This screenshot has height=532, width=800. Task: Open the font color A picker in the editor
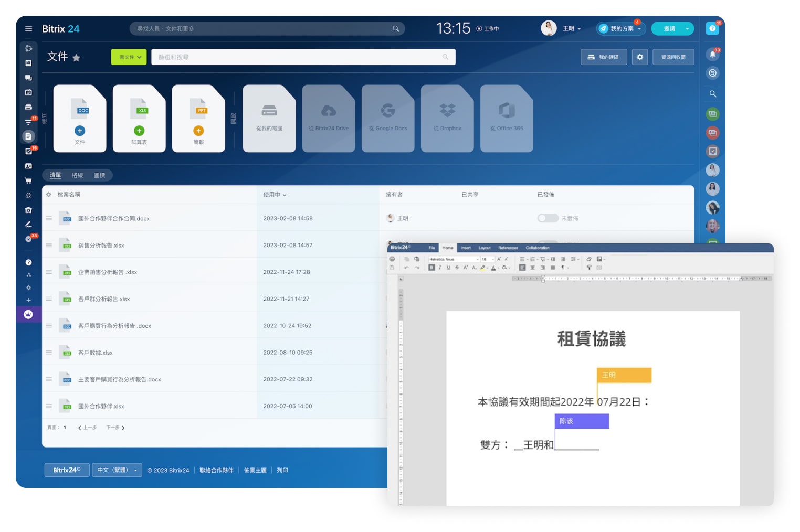pyautogui.click(x=494, y=268)
